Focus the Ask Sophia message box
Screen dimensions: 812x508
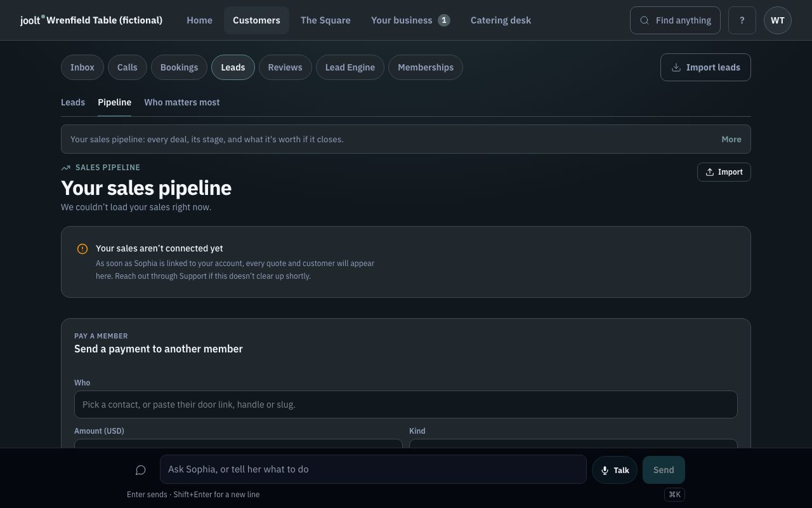click(373, 469)
